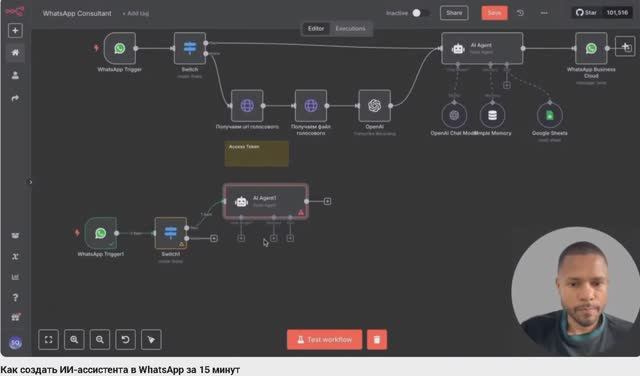
Task: Open the three-dots workflow menu
Action: (544, 13)
